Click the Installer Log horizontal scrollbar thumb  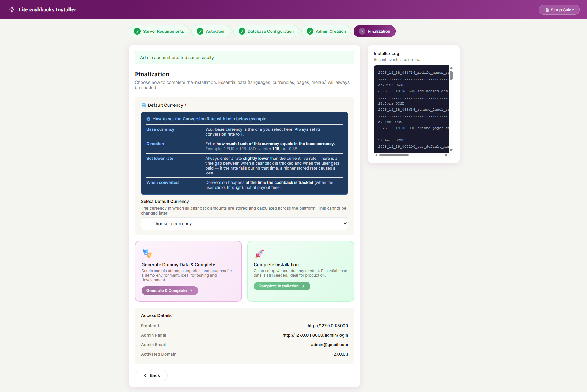click(x=394, y=155)
